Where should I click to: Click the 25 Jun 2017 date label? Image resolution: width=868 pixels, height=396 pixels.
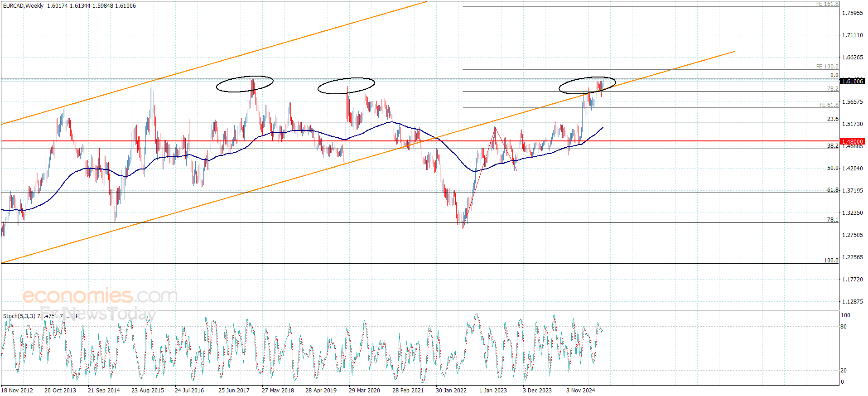234,391
